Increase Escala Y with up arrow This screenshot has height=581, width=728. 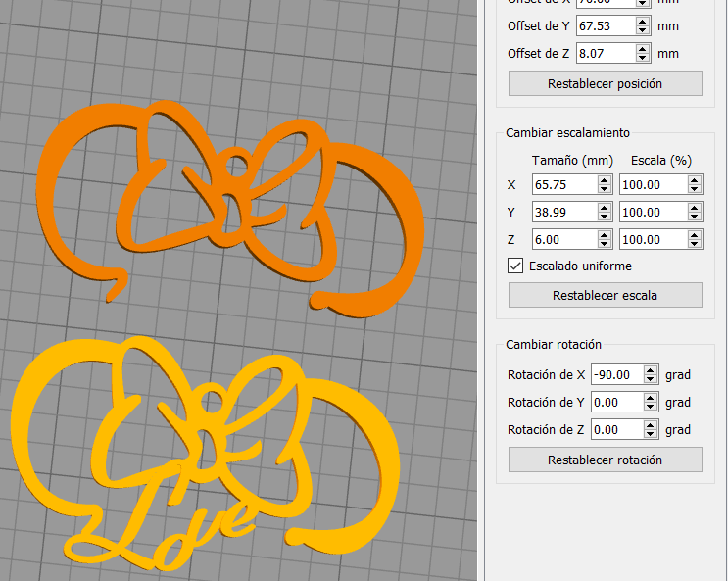coord(695,208)
